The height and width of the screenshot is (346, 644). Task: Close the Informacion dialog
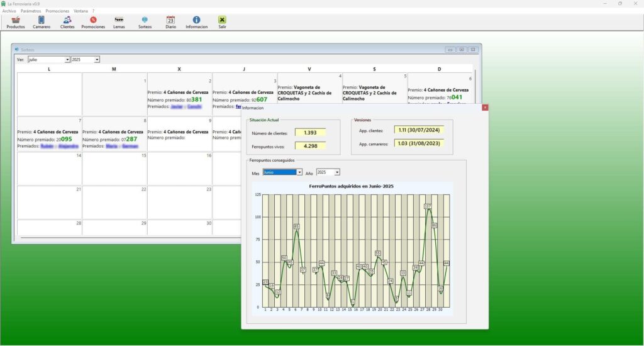[485, 108]
